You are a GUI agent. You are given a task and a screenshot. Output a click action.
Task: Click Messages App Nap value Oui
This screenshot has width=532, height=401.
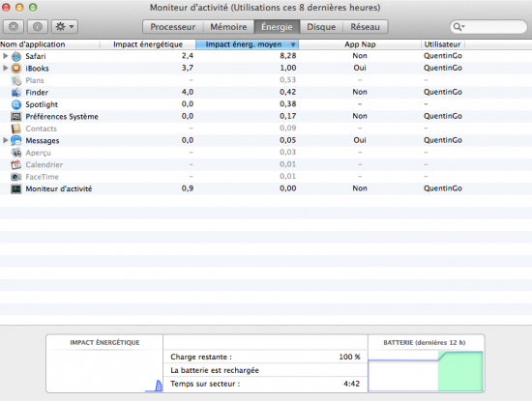[x=360, y=140]
